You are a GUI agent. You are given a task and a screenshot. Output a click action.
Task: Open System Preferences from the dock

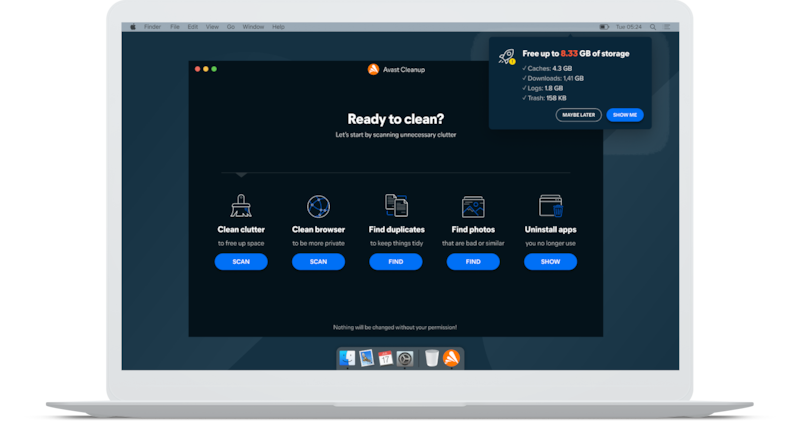(406, 358)
